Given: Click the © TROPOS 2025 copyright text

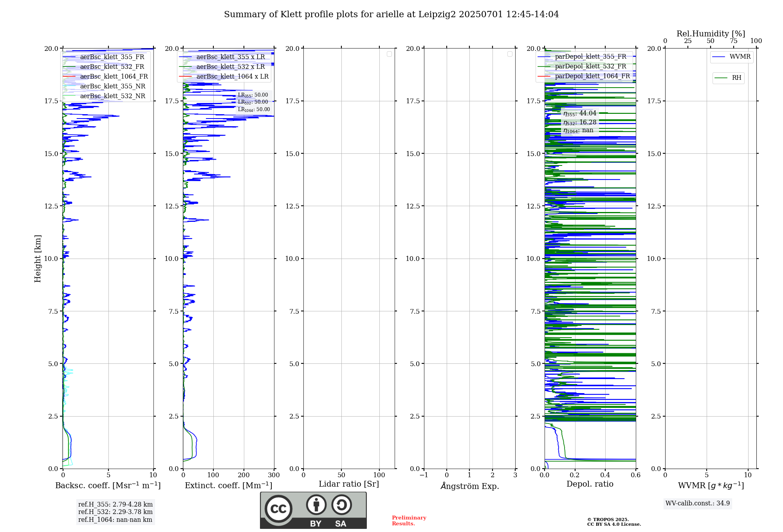Looking at the screenshot, I should 608,520.
